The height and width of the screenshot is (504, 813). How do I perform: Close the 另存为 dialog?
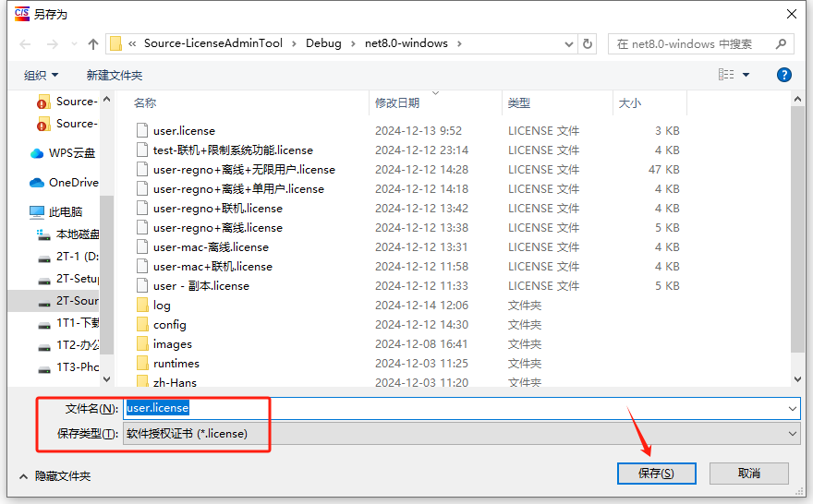point(791,14)
